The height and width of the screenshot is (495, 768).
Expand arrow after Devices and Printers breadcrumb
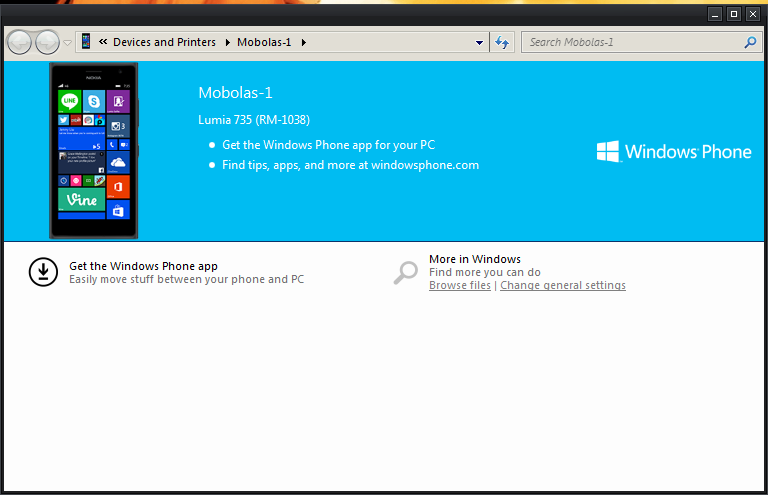228,43
